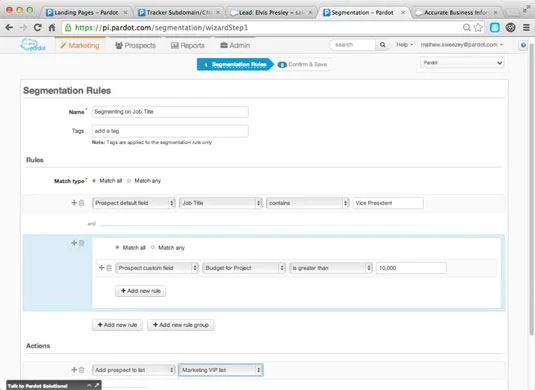Click plus icon beside the rule group
The image size is (535, 390).
click(74, 243)
